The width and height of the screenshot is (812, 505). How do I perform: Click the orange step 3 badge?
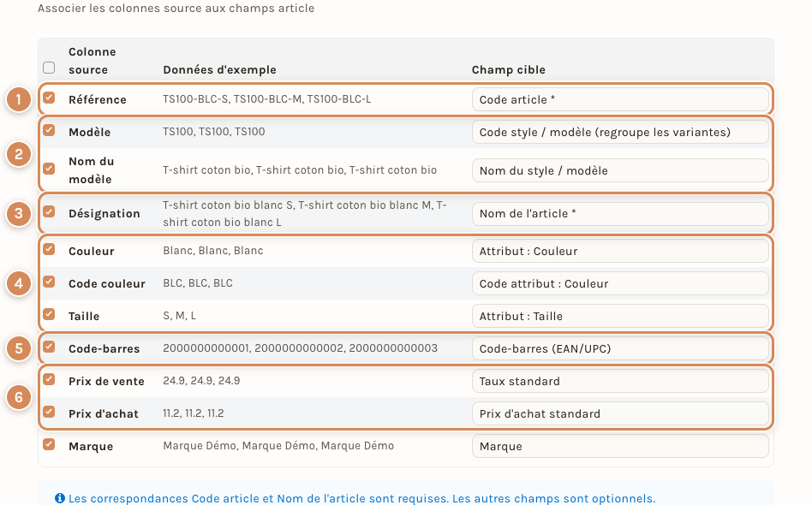coord(19,213)
